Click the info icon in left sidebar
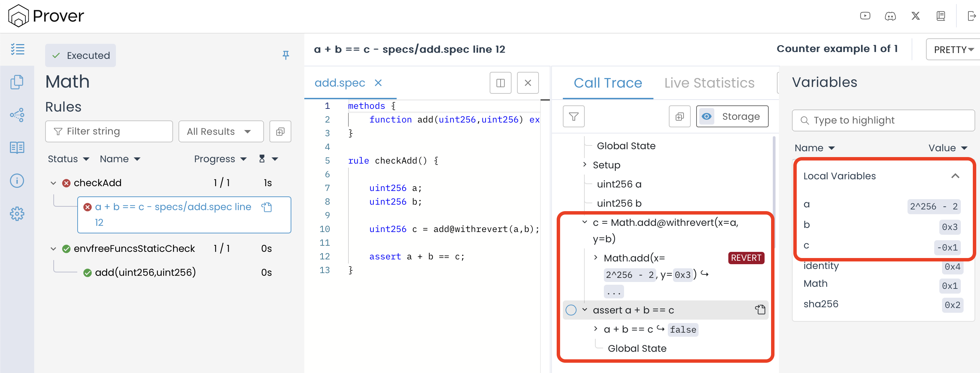This screenshot has width=980, height=373. [17, 180]
